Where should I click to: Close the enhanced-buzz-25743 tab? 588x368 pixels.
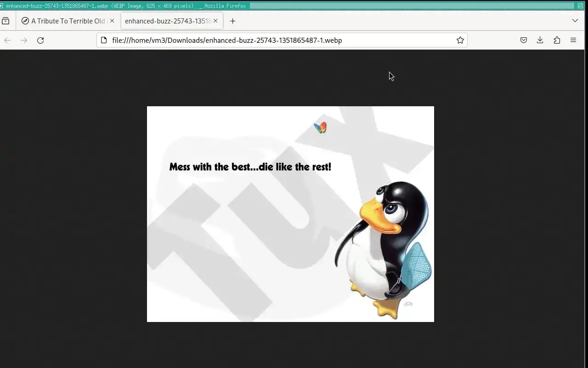click(x=215, y=21)
